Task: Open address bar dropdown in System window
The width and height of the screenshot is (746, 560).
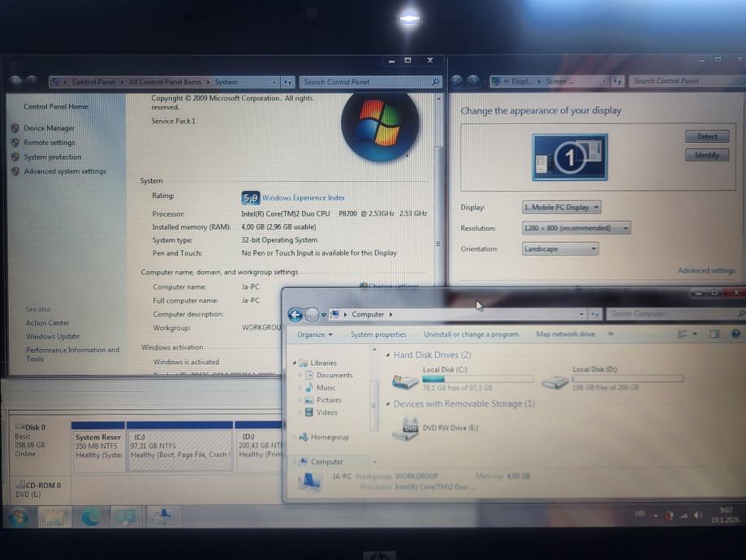Action: tap(274, 82)
